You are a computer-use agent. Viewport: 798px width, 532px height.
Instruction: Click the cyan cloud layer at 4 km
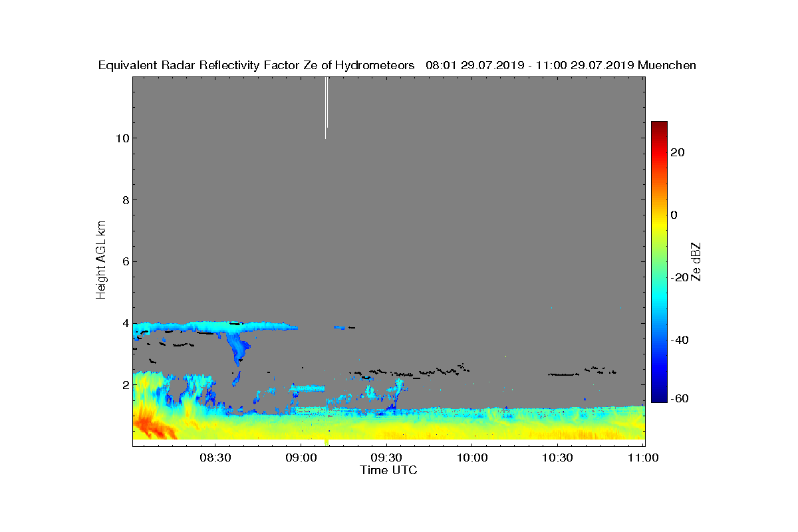[214, 327]
